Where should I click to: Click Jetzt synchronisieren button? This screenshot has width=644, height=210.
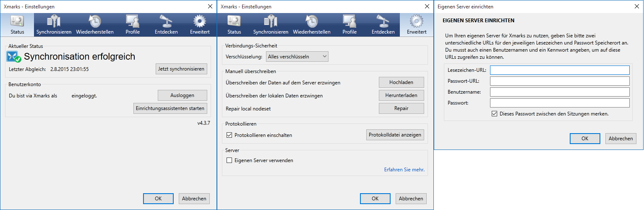[x=181, y=69]
